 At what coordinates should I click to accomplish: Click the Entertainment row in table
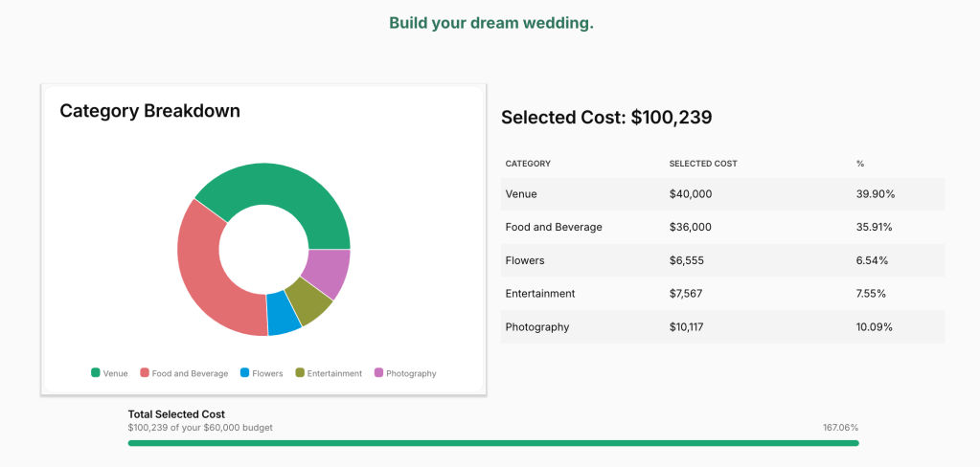[x=723, y=294]
